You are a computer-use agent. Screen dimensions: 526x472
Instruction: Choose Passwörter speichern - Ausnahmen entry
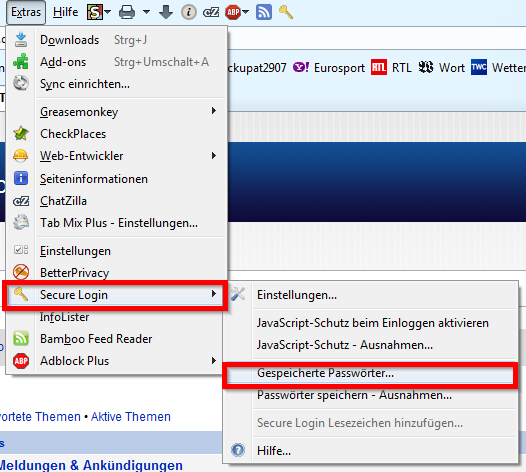(x=354, y=396)
